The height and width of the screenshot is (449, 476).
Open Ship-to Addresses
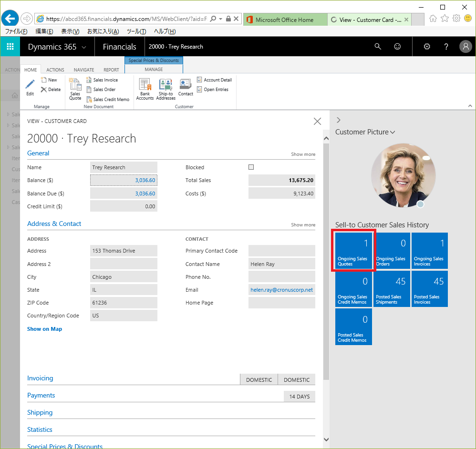click(x=166, y=89)
